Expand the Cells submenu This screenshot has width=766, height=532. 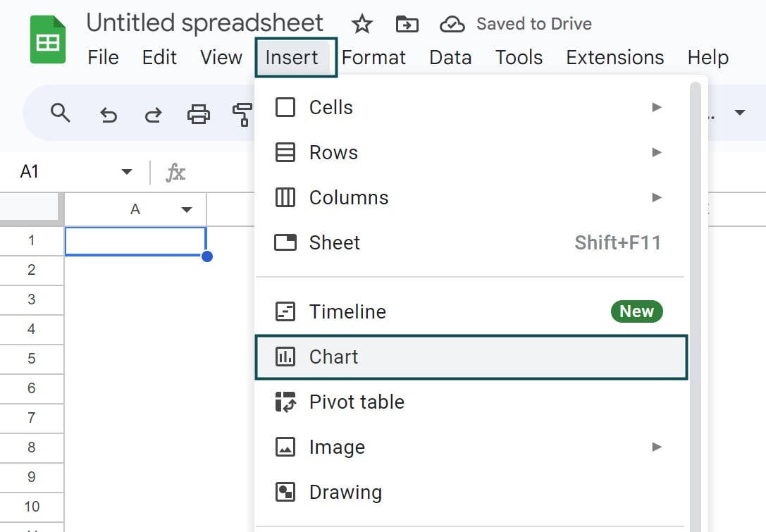pyautogui.click(x=657, y=107)
